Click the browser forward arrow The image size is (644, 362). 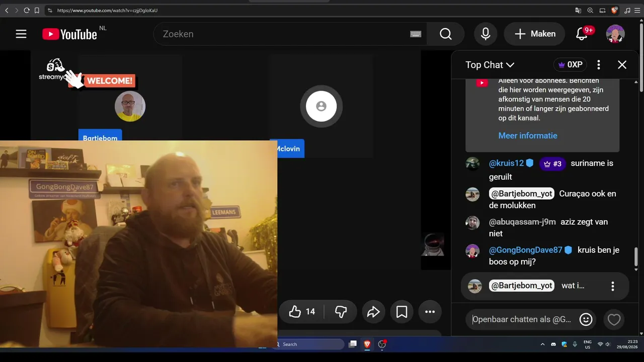(16, 10)
